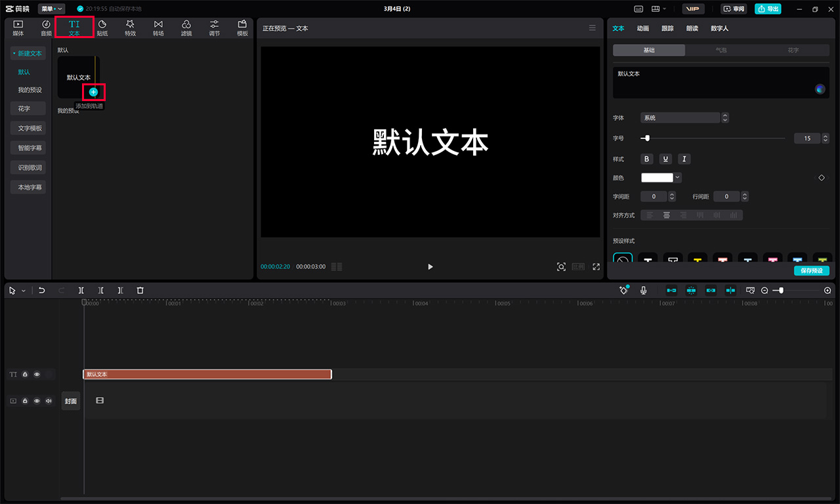Open the 菜单 dropdown in the title bar
This screenshot has width=840, height=504.
tap(51, 9)
